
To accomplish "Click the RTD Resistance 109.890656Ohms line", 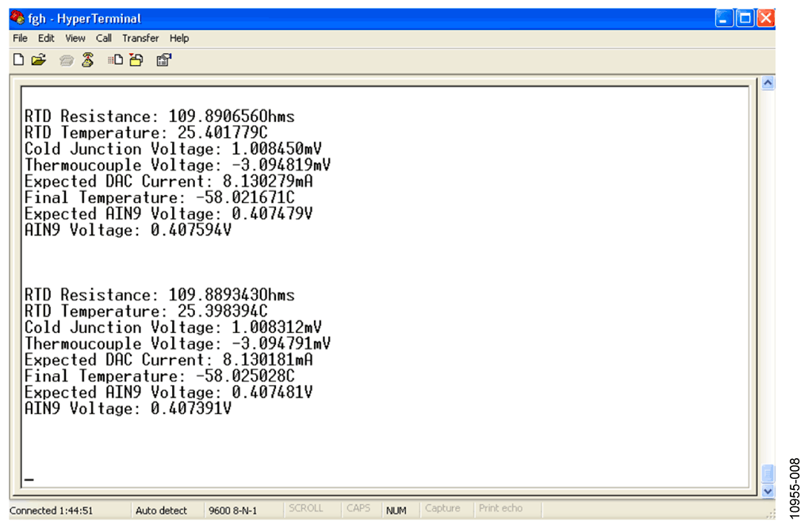I will 159,117.
